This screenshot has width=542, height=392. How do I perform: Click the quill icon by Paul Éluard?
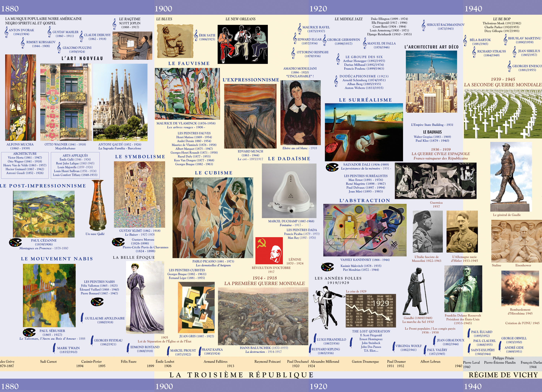[x=469, y=334]
